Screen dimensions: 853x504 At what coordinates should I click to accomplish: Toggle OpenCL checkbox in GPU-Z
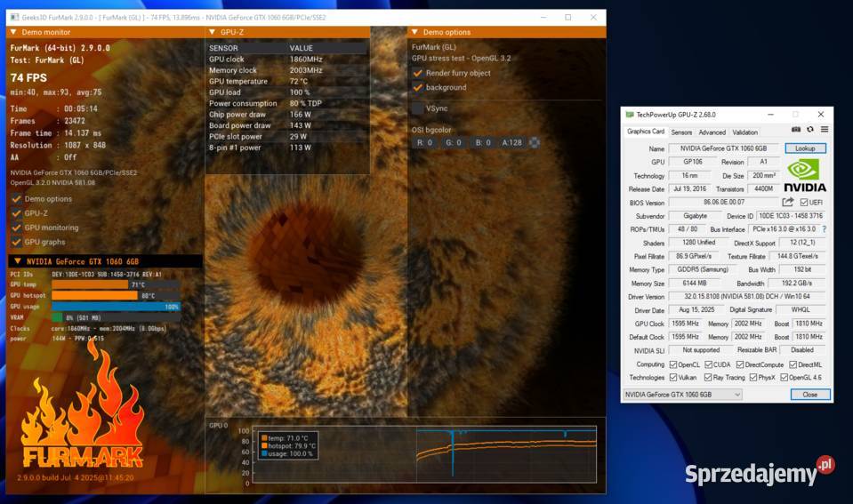pyautogui.click(x=673, y=364)
